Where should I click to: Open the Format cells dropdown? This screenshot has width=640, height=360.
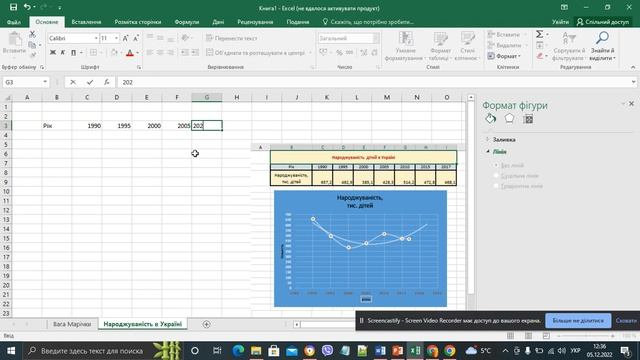tap(504, 56)
